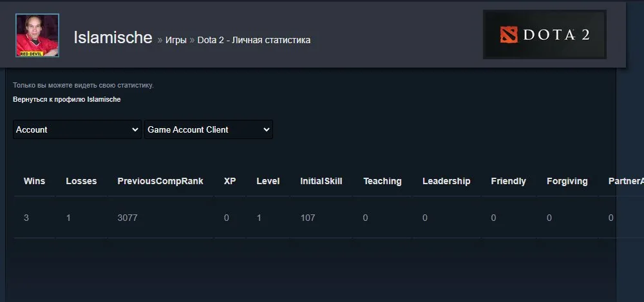644x302 pixels.
Task: Expand the Account dropdown
Action: (77, 129)
